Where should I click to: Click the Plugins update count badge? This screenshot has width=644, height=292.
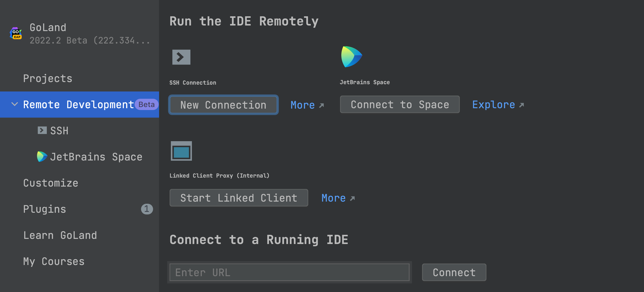(147, 209)
